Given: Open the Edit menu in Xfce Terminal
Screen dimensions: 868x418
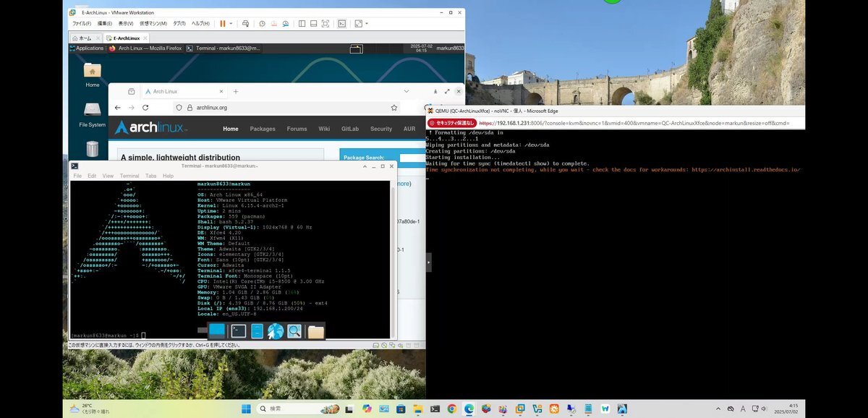Looking at the screenshot, I should point(92,176).
